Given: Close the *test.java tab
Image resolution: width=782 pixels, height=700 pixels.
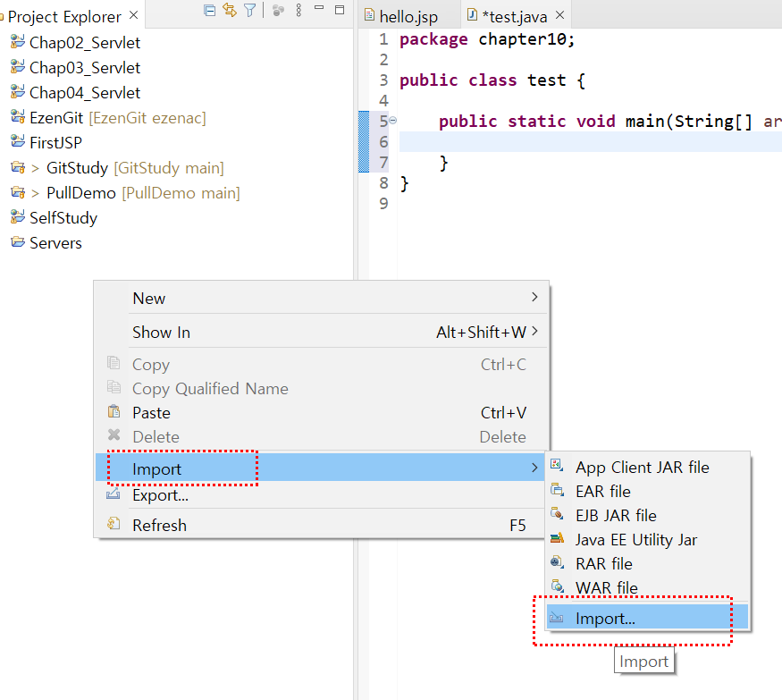Looking at the screenshot, I should point(560,15).
